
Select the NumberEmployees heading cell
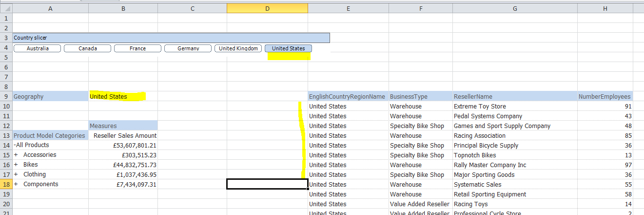click(x=605, y=97)
